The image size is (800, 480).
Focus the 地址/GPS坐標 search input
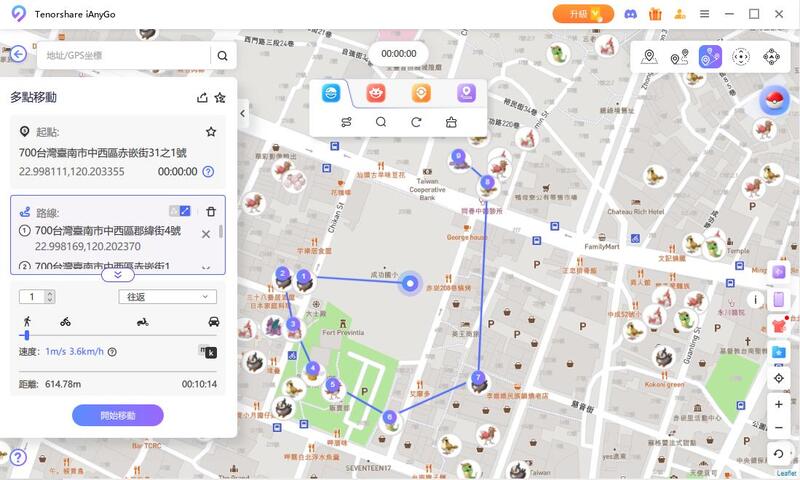click(123, 56)
